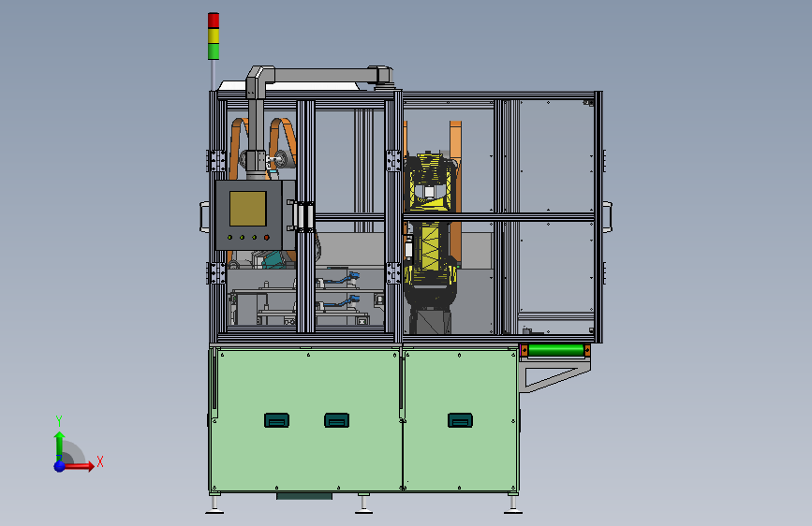The height and width of the screenshot is (526, 812).
Task: Select the door handle on the enclosure's left edge
Action: coord(204,217)
